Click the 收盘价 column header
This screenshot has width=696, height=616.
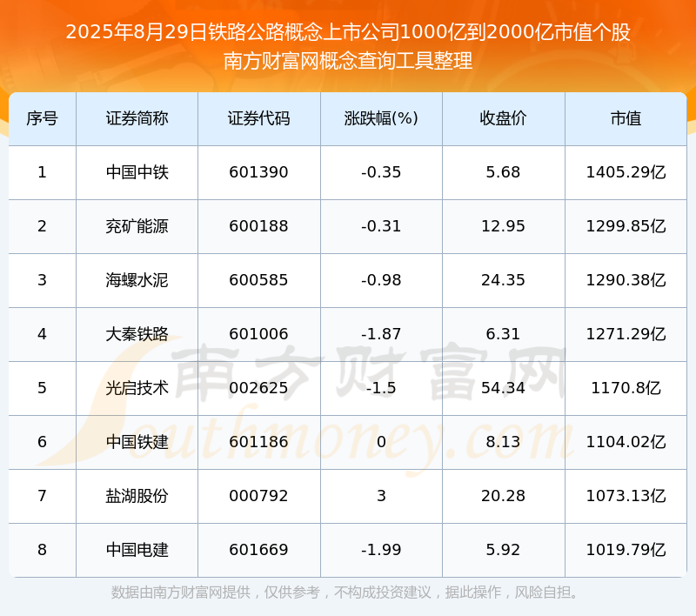504,118
